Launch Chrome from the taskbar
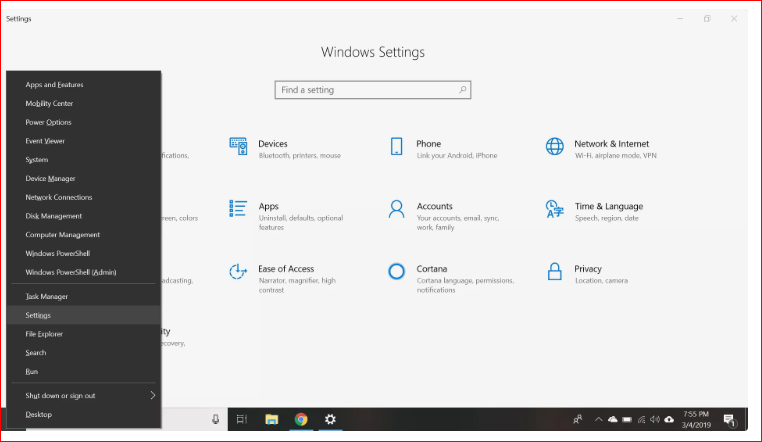762x442 pixels. pyautogui.click(x=301, y=419)
